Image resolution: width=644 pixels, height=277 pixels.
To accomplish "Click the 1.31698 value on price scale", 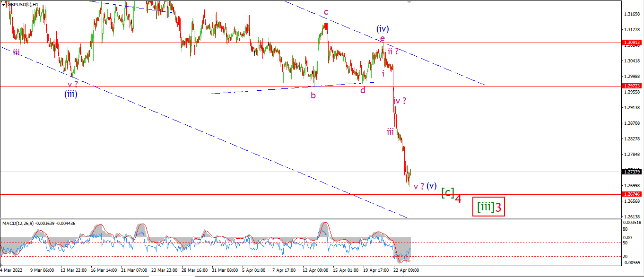I will click(633, 14).
